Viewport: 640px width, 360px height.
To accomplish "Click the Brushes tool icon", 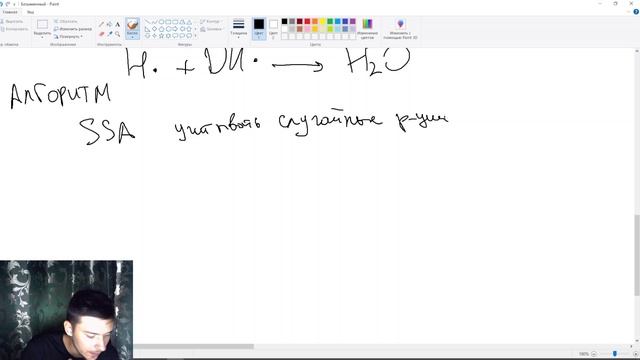I will (x=132, y=25).
